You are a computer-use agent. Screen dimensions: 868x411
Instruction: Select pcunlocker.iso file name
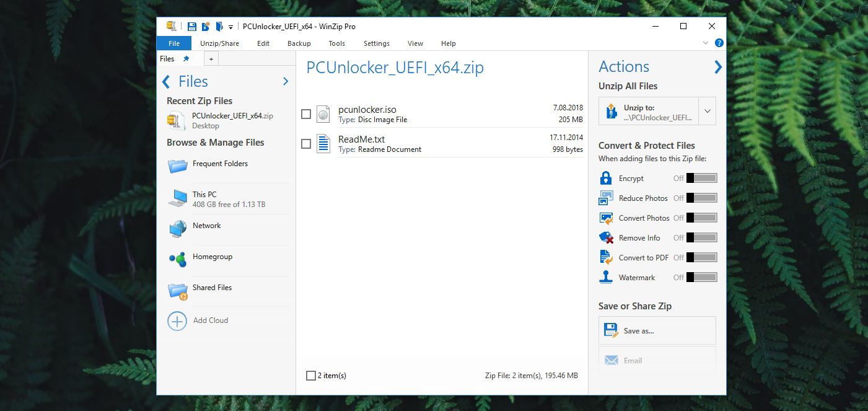pyautogui.click(x=367, y=110)
